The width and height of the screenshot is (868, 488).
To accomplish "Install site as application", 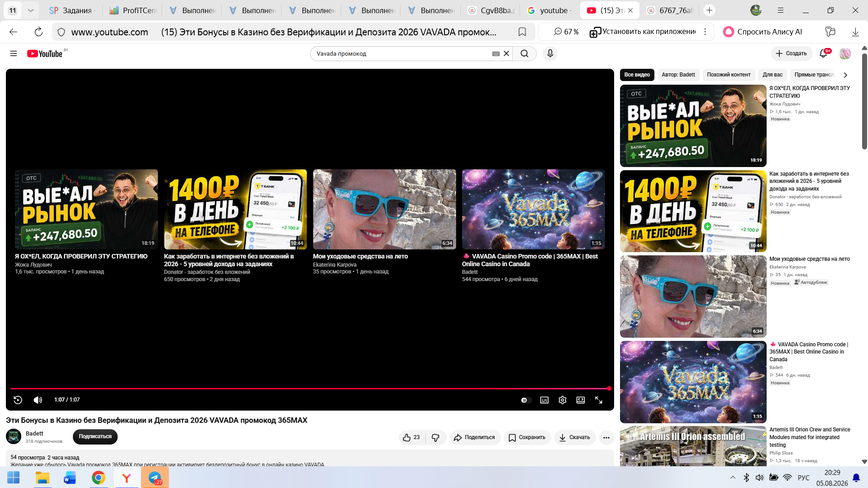I will (643, 32).
